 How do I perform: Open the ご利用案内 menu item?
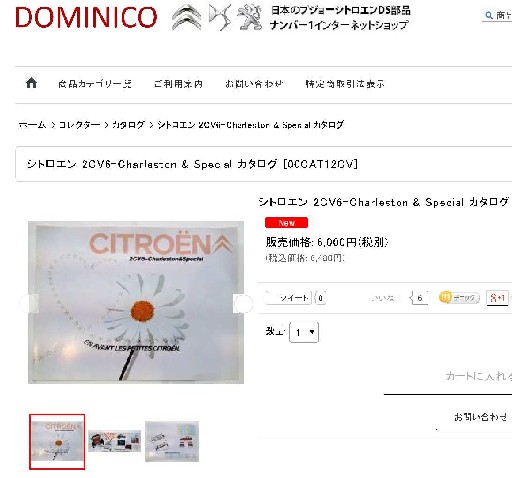pyautogui.click(x=178, y=84)
